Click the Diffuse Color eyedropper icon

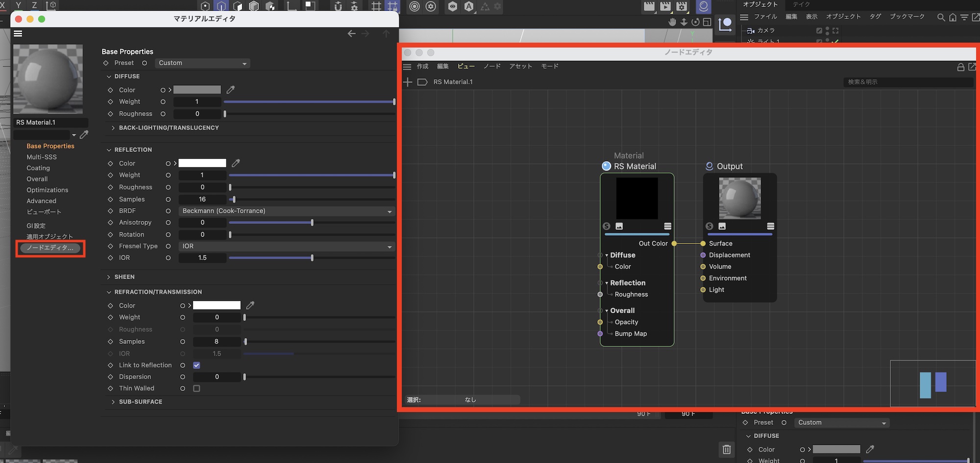coord(230,90)
